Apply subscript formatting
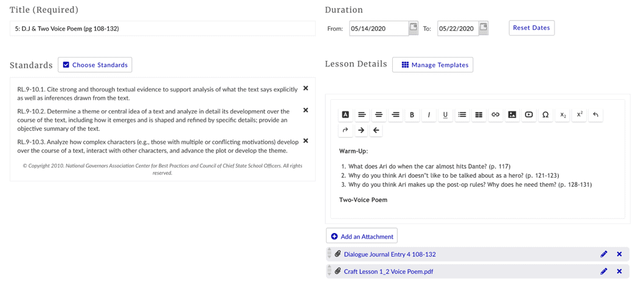644x283 pixels. pos(563,114)
